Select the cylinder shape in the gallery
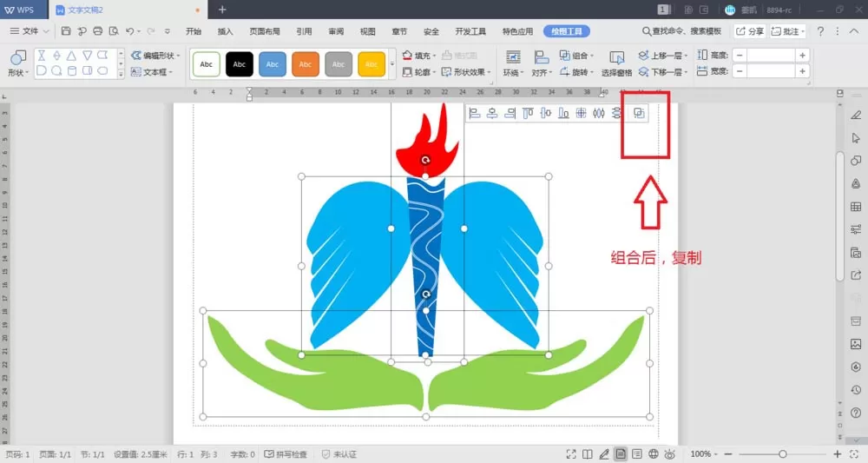The image size is (868, 463). [72, 71]
